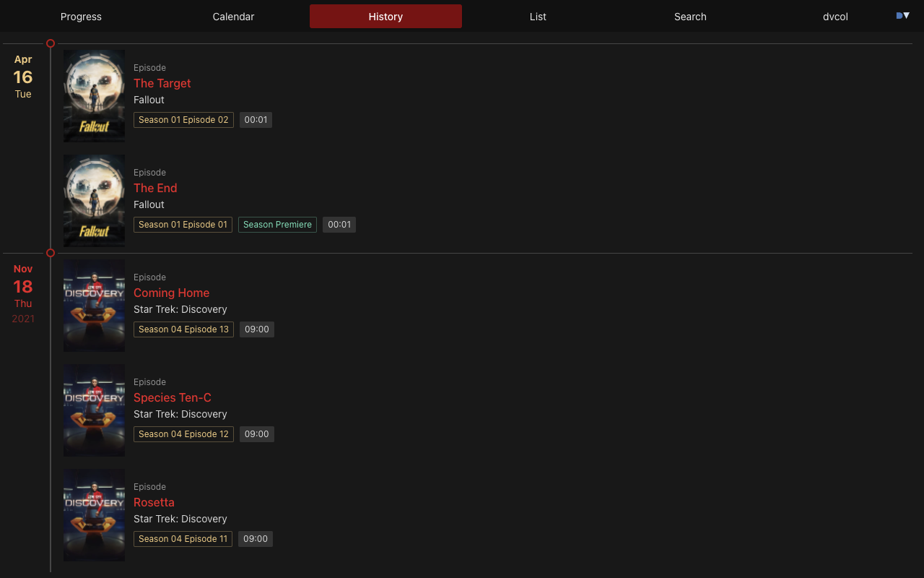Open "The End" episode

click(x=155, y=188)
